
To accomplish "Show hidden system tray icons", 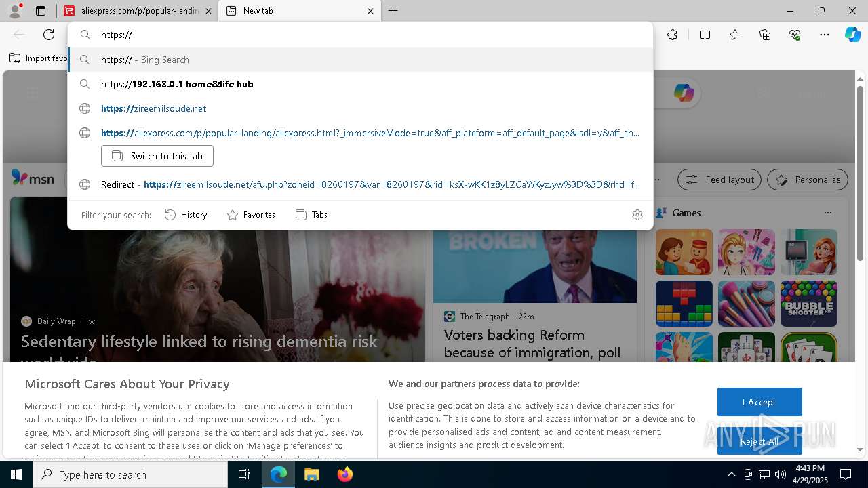I will tap(731, 474).
